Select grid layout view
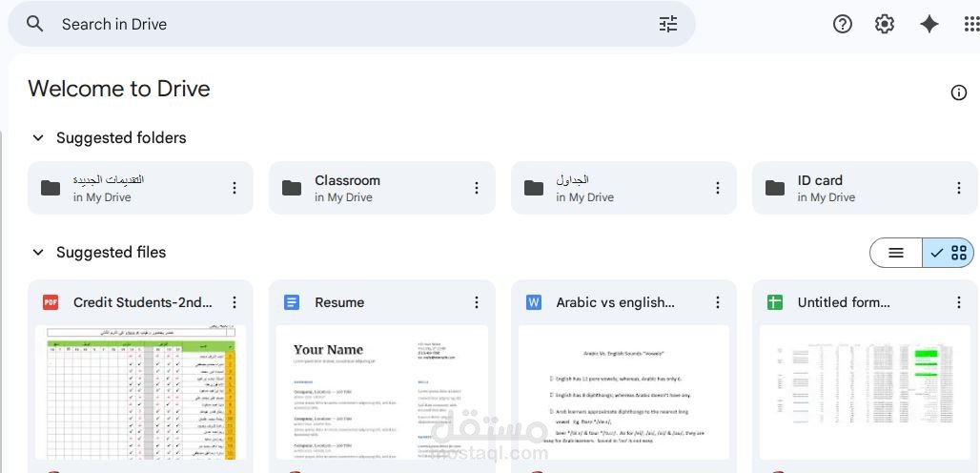This screenshot has width=980, height=473. coord(949,253)
